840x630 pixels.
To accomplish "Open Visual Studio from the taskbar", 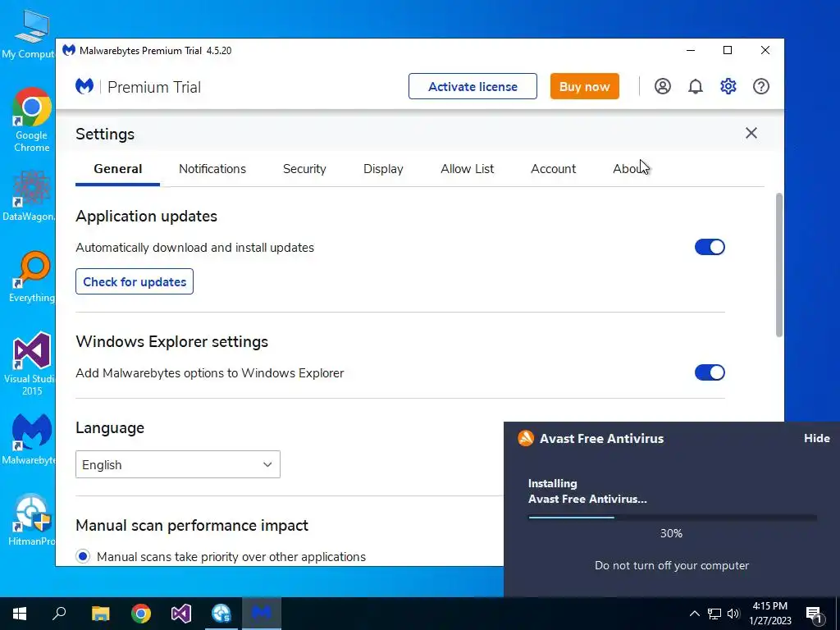I will (181, 614).
